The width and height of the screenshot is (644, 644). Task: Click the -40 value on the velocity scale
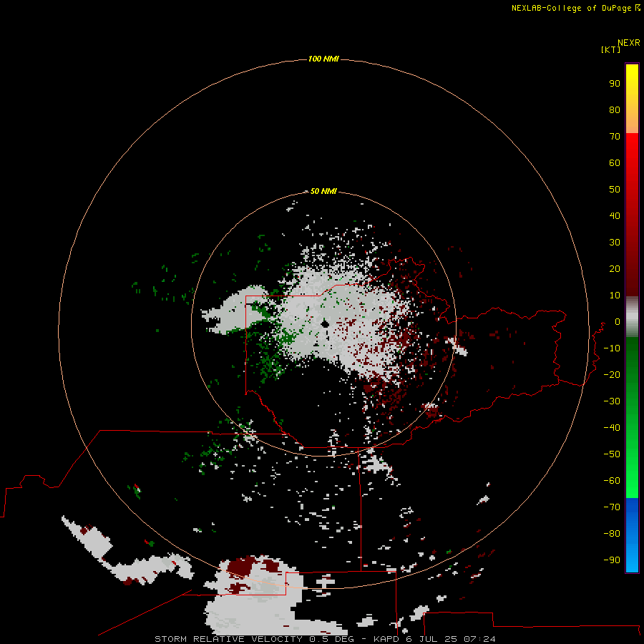click(x=612, y=428)
